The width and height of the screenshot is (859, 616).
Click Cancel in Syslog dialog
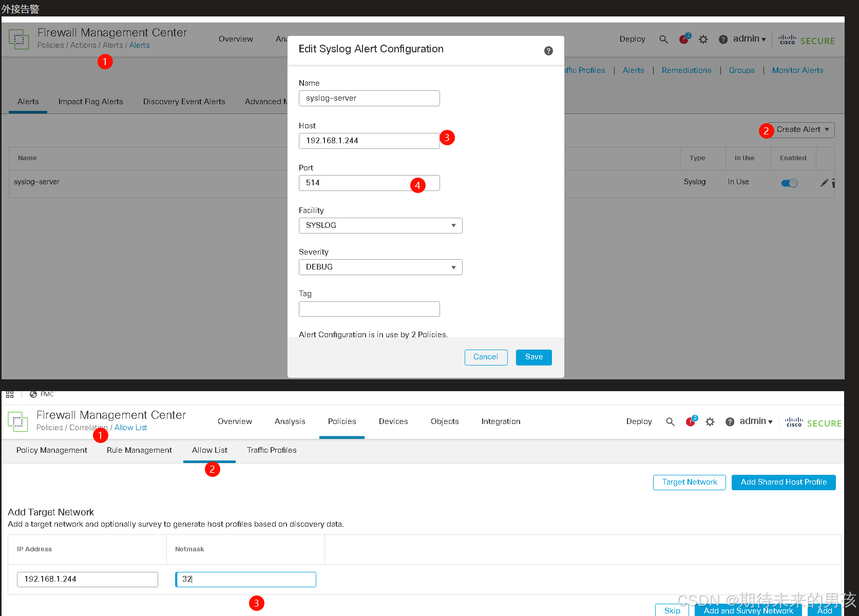coord(486,357)
